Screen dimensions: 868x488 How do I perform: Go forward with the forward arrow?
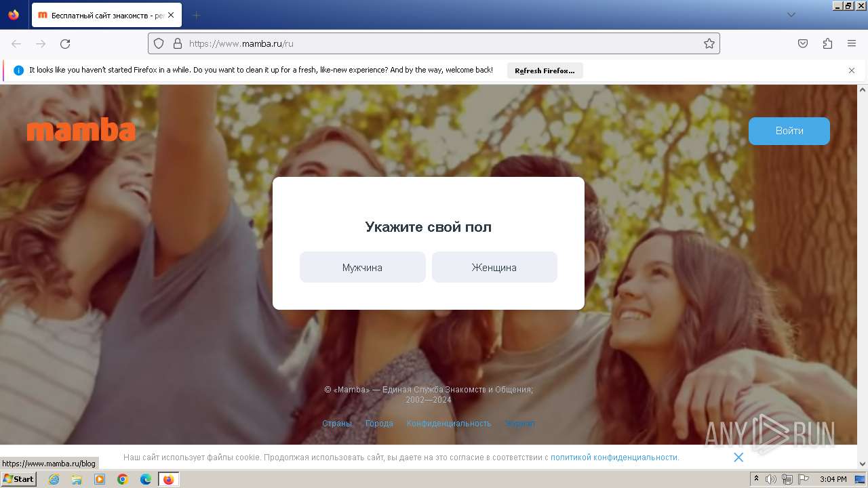click(41, 43)
